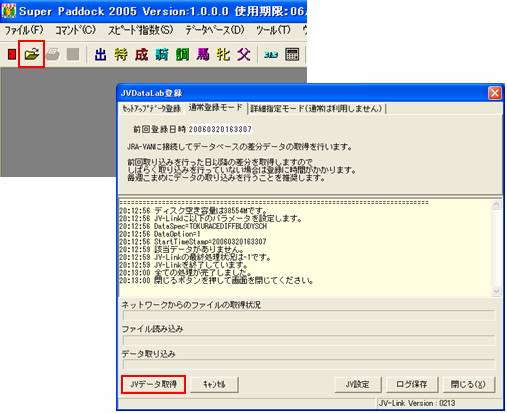Click log line StartTimeStamp=20060320163307

pos(193,242)
